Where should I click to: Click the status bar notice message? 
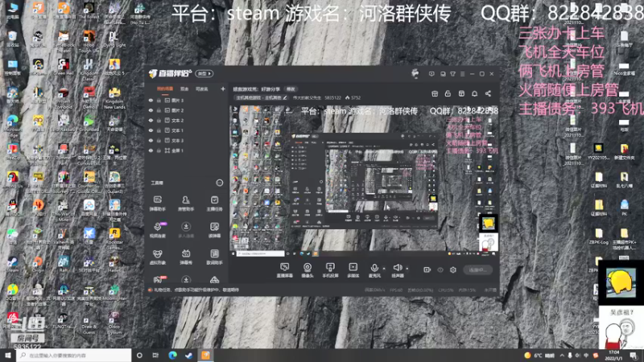point(193,290)
